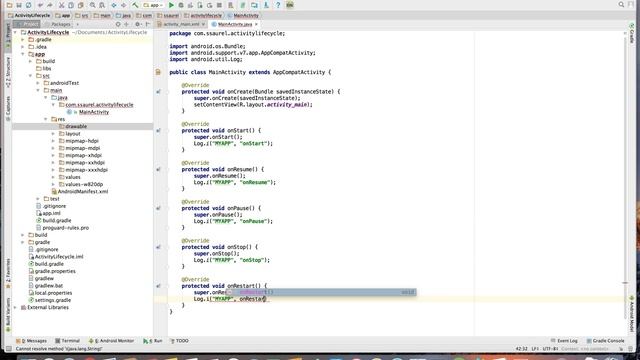Expand the External Libraries node

(16, 307)
